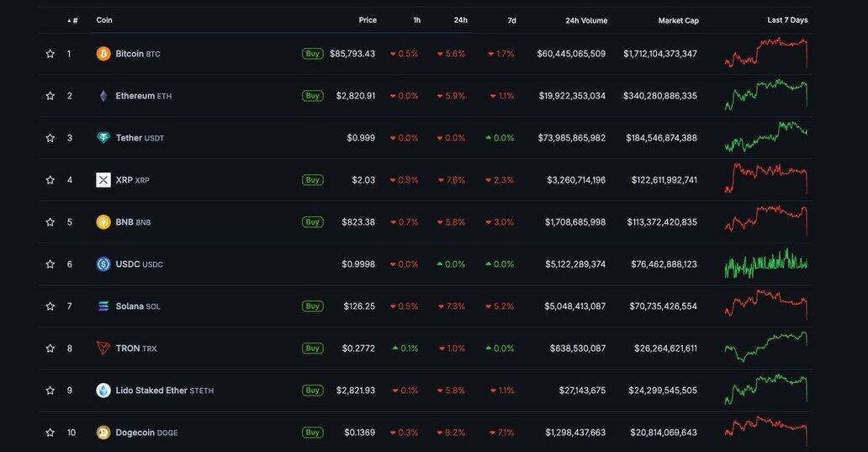Viewport: 868px width, 452px height.
Task: Add Dogecoin to favorites with star
Action: point(50,433)
